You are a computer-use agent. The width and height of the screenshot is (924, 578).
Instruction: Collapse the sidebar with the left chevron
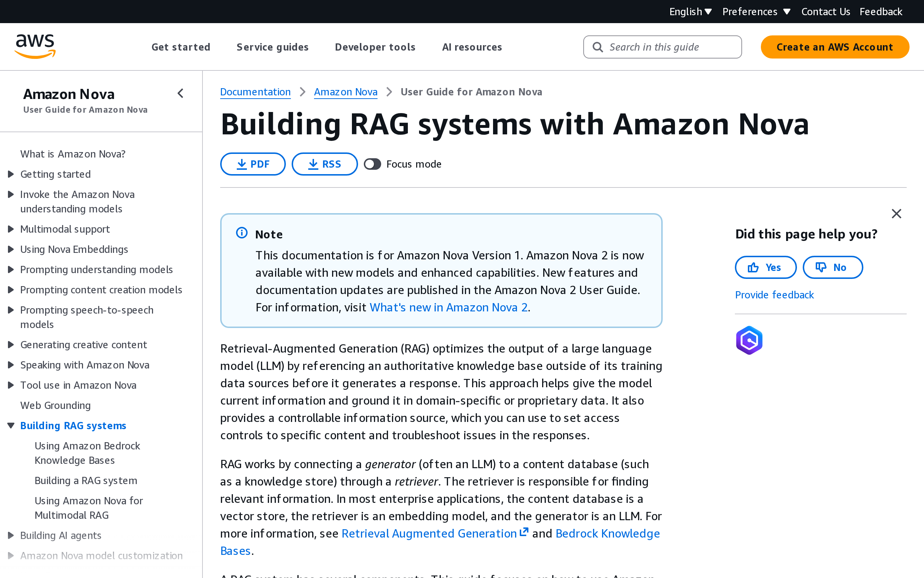(180, 93)
